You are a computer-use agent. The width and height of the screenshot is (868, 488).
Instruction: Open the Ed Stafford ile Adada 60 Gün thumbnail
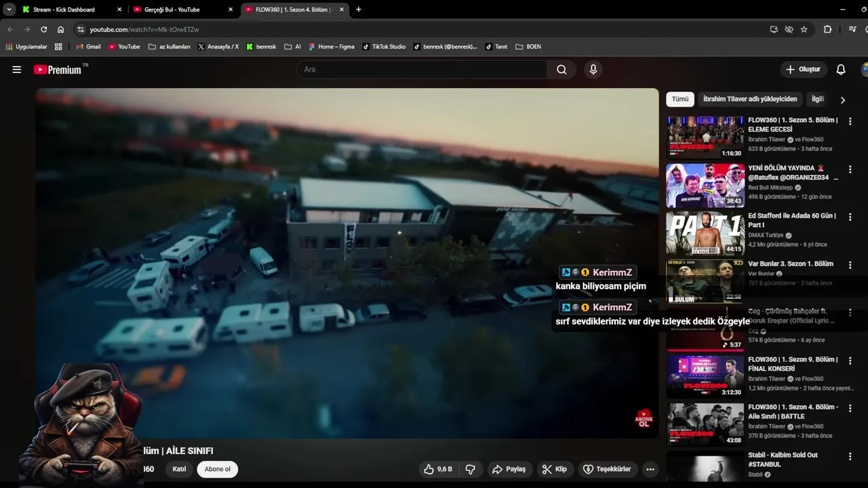[705, 233]
